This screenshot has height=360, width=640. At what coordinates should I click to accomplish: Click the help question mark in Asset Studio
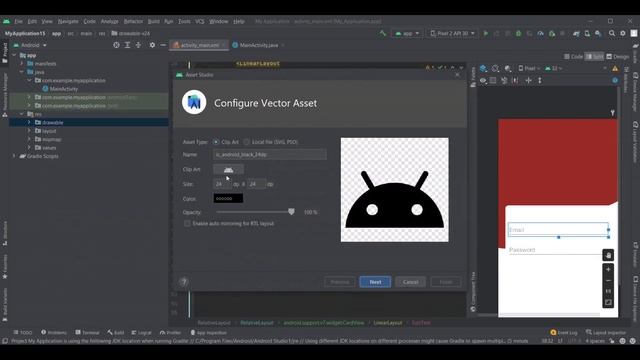pyautogui.click(x=184, y=282)
